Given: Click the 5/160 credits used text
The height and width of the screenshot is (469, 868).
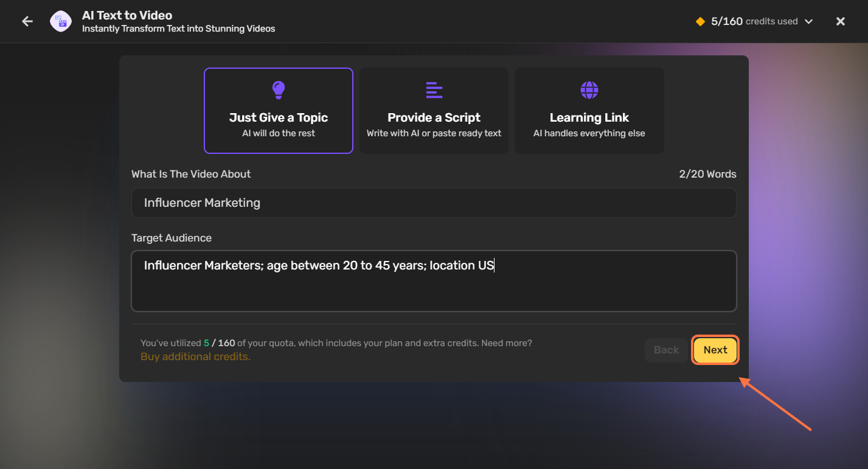Looking at the screenshot, I should click(754, 21).
